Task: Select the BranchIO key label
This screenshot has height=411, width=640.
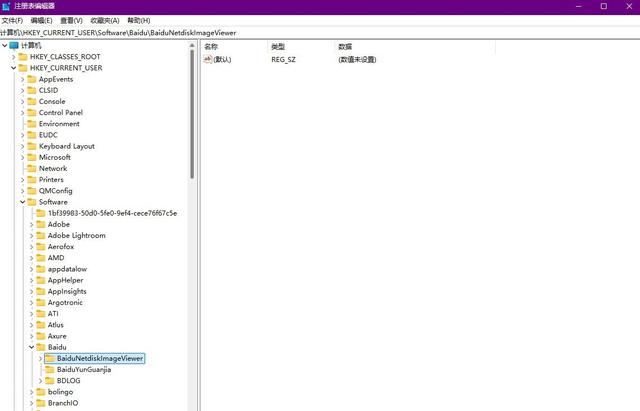Action: (63, 403)
